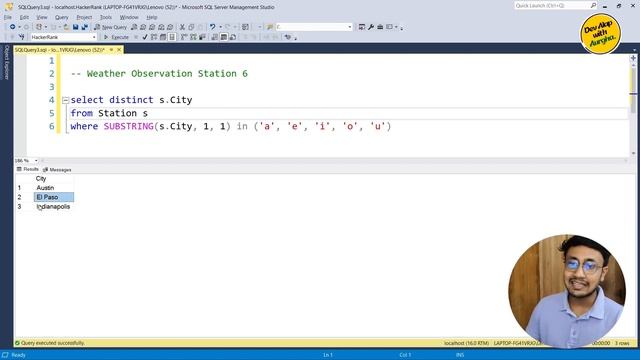Select the El Paso result cell
This screenshot has width=640, height=360.
point(53,197)
